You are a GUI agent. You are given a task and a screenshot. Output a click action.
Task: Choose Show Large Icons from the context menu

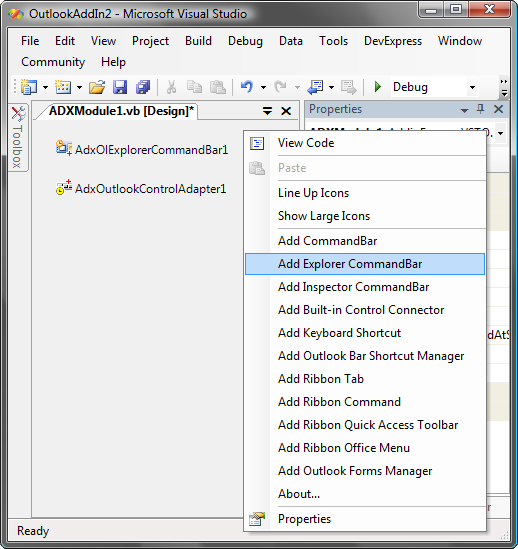click(x=365, y=216)
